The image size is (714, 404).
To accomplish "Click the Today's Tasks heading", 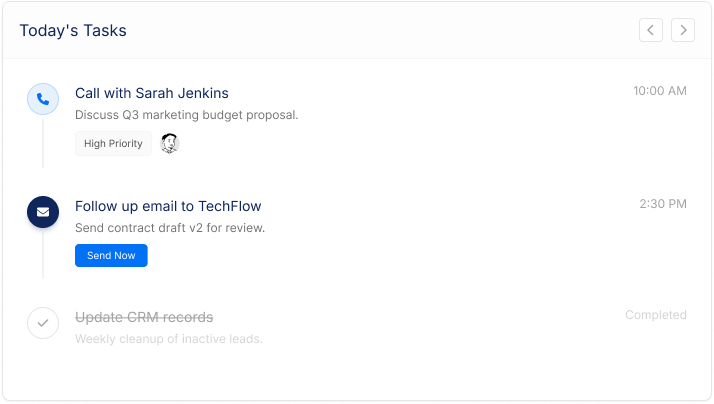I will pyautogui.click(x=73, y=30).
